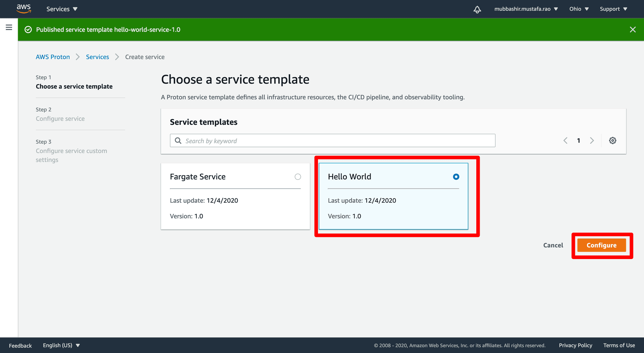Viewport: 644px width, 353px height.
Task: Click Step 1 Choose a service template
Action: coord(74,82)
